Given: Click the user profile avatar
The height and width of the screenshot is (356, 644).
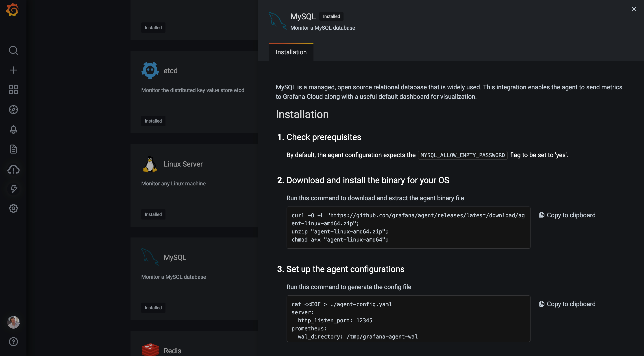Looking at the screenshot, I should 13,322.
